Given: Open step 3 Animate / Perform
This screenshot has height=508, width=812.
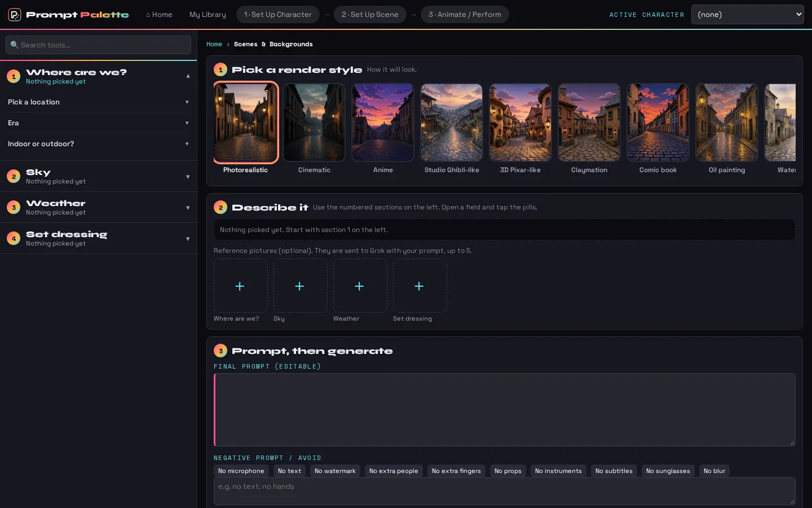Looking at the screenshot, I should [x=465, y=15].
